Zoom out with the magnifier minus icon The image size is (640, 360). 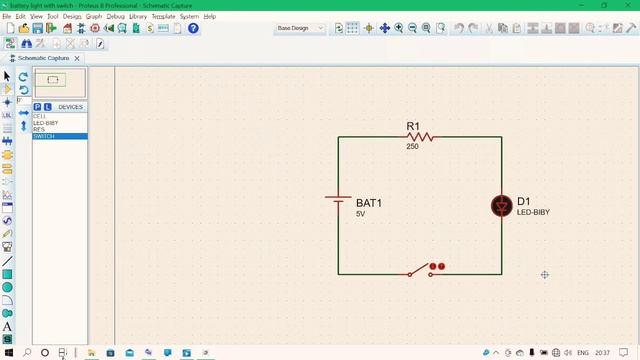click(x=413, y=28)
